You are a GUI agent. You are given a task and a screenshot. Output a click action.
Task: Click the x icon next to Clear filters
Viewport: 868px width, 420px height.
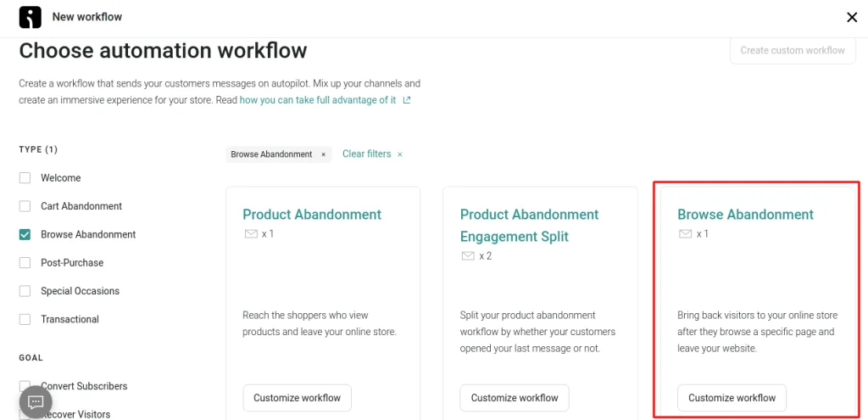tap(400, 154)
